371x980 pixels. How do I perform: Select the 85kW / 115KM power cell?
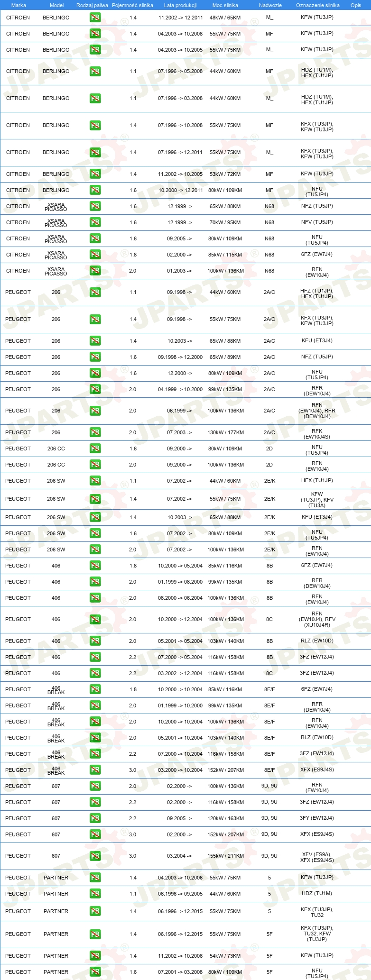click(x=225, y=255)
